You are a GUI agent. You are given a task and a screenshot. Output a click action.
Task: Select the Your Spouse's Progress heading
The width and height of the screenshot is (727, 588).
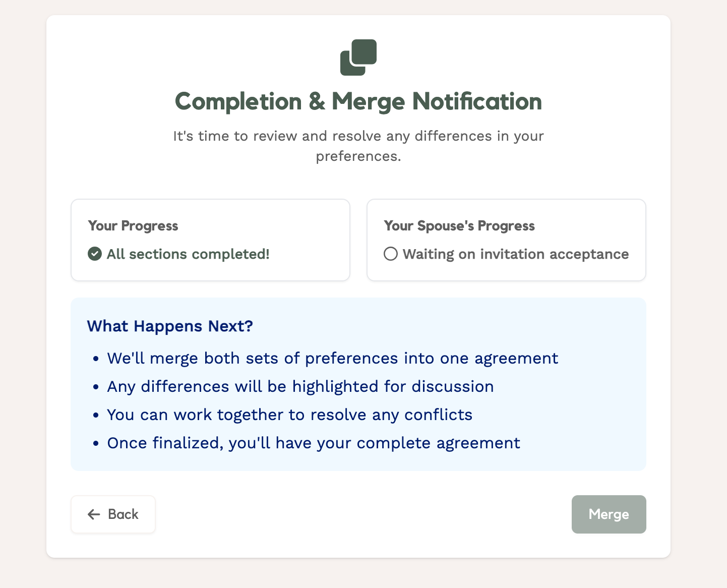pyautogui.click(x=459, y=226)
